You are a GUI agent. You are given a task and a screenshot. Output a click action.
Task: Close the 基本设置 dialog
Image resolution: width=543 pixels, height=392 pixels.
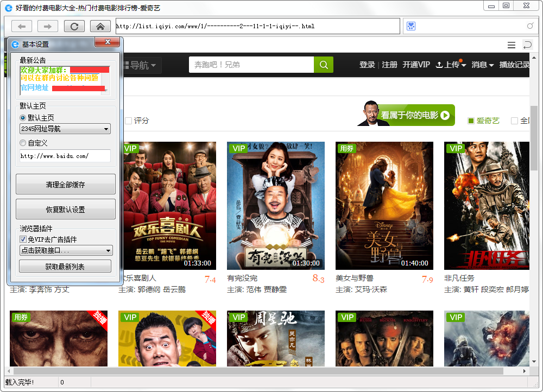point(108,42)
